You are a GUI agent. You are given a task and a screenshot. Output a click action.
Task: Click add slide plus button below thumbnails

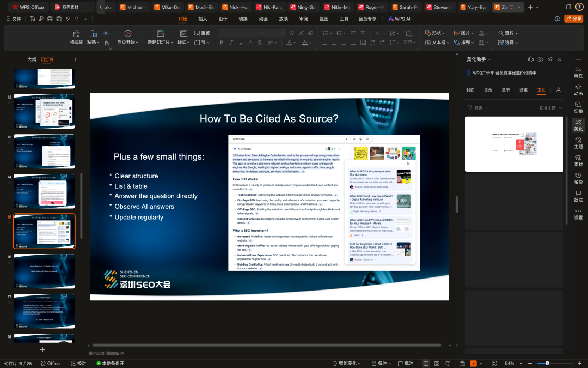pos(42,349)
